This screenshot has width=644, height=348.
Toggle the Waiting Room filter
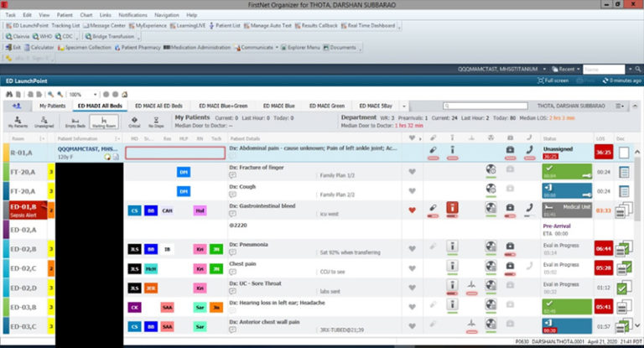coord(105,122)
